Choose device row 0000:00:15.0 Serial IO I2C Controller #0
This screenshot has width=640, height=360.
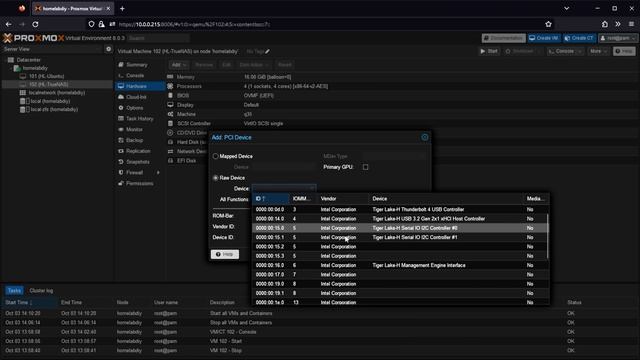[x=400, y=228]
